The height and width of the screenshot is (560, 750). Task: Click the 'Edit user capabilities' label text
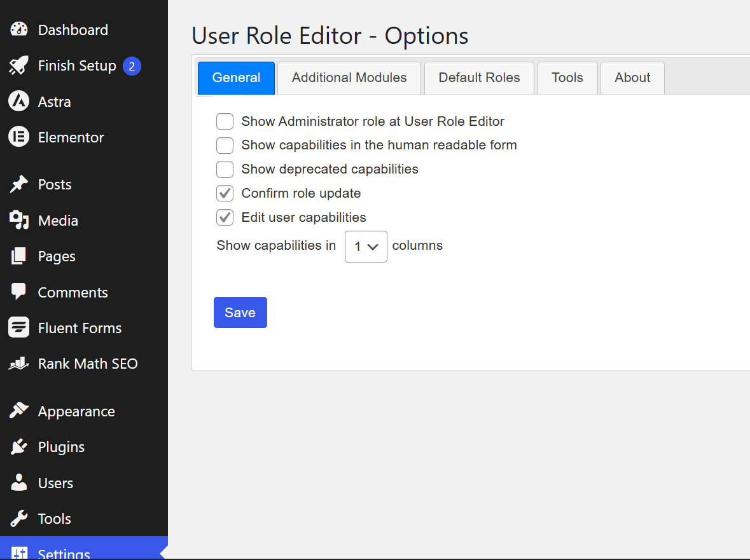(303, 217)
